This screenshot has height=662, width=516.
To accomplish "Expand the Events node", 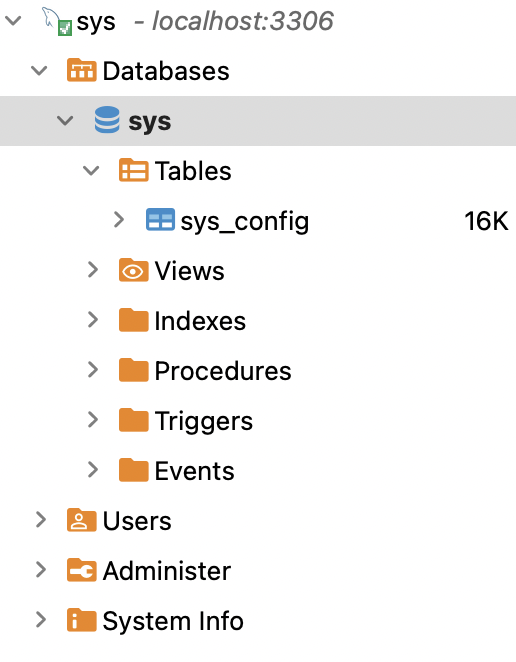I will tap(93, 469).
